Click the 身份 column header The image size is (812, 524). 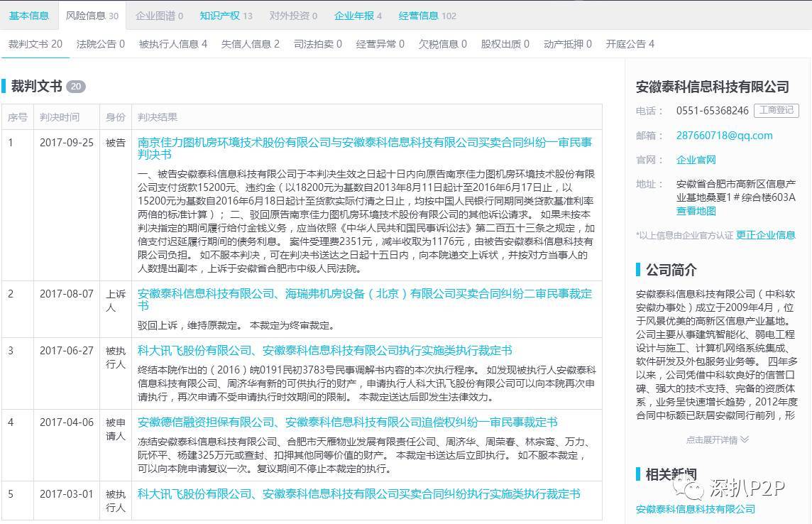116,117
